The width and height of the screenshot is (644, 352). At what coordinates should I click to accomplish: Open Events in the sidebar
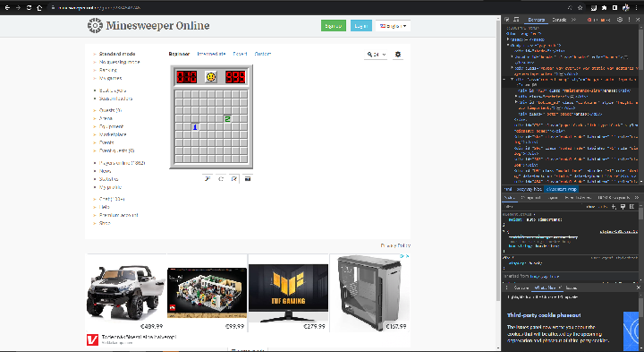pyautogui.click(x=106, y=142)
